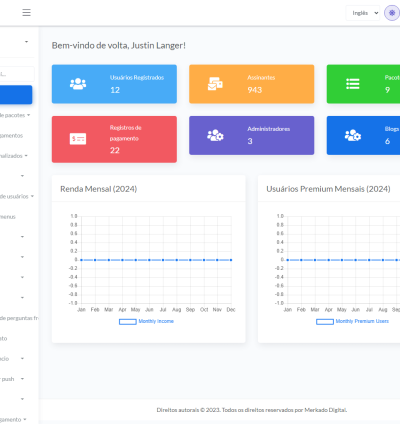The image size is (400, 424).
Task: Toggle the Monthly Income legend box
Action: (x=128, y=322)
